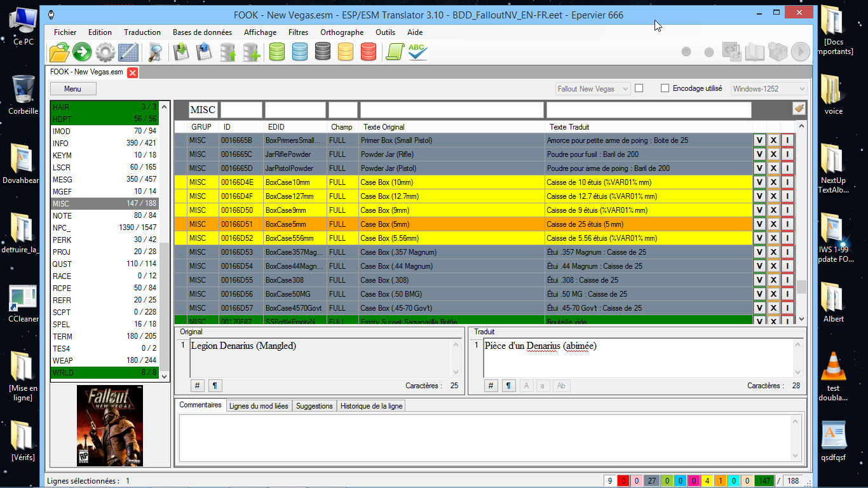Select the Corbeille recycle bin icon
Screen dimensions: 868x488
click(24, 95)
